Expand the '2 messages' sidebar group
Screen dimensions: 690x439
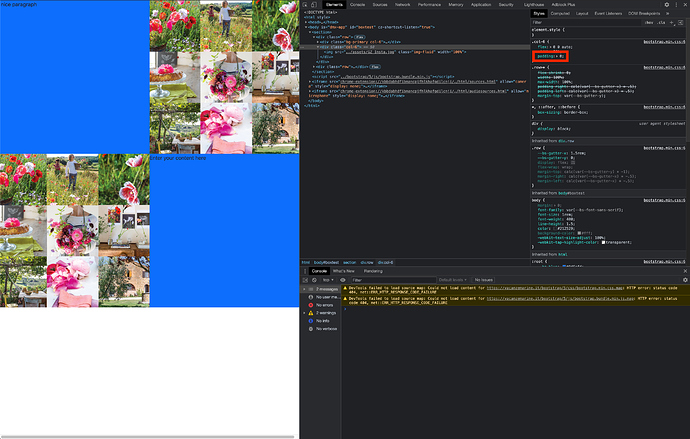(305, 289)
